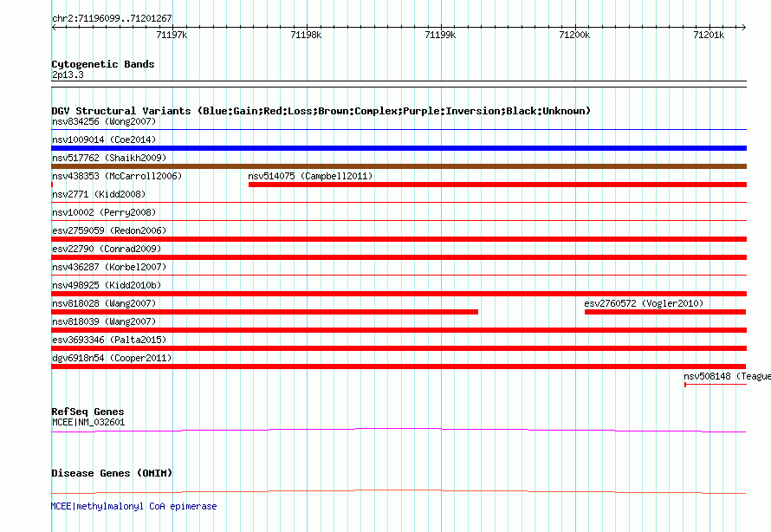Click the chr2:71196099..71201267 coordinates label
Image resolution: width=771 pixels, height=532 pixels.
tap(112, 18)
